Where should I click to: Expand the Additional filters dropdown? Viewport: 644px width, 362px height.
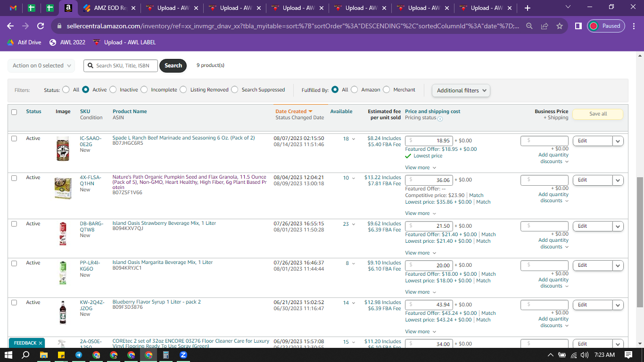(x=461, y=90)
